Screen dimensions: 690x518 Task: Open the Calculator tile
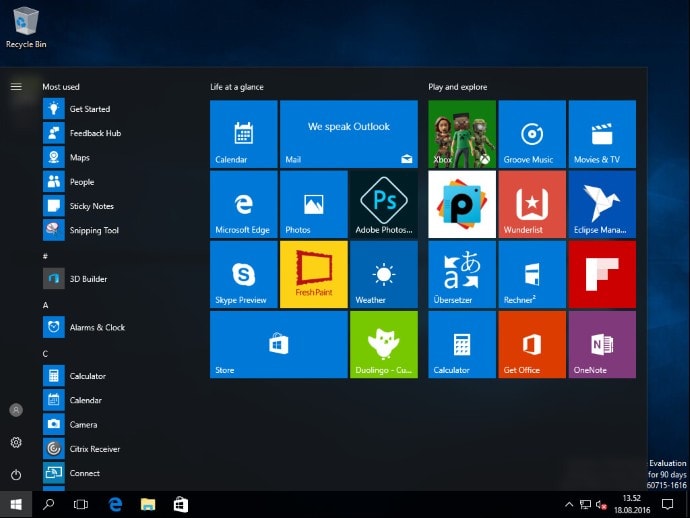point(462,345)
